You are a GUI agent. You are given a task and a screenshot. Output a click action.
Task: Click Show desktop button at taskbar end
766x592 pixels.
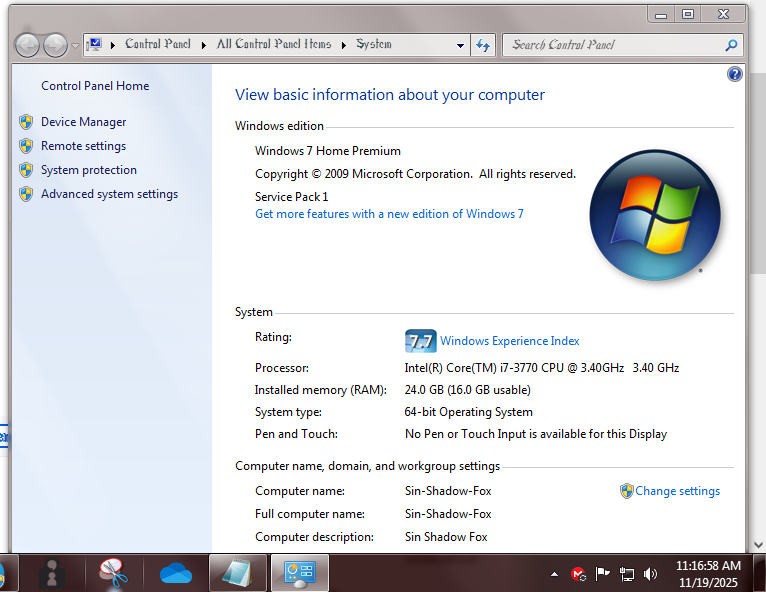tap(760, 573)
